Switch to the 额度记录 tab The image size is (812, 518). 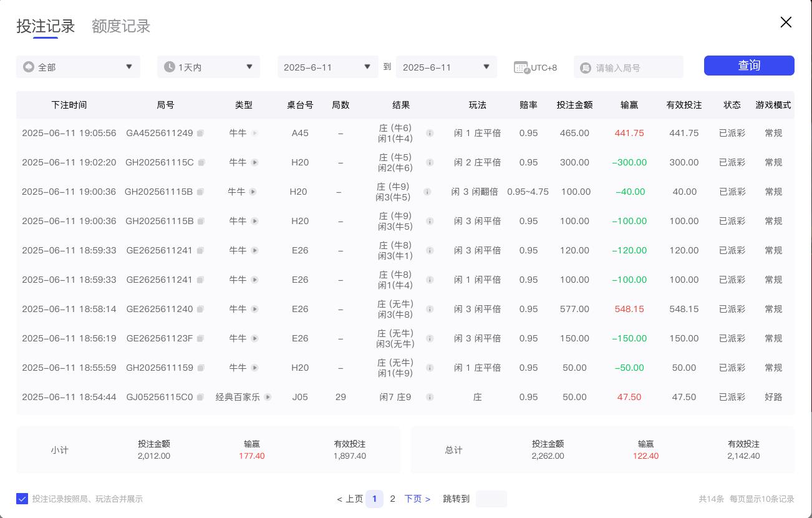(x=120, y=26)
